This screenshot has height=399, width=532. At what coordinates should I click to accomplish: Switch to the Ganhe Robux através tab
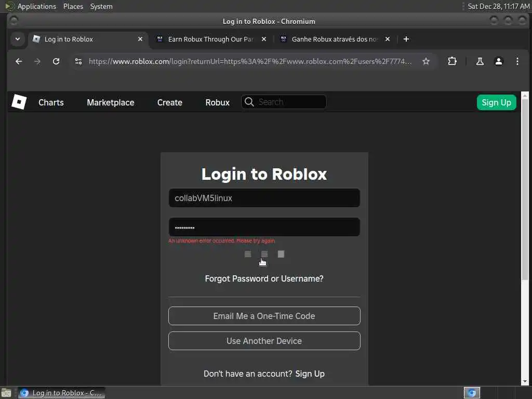click(334, 39)
